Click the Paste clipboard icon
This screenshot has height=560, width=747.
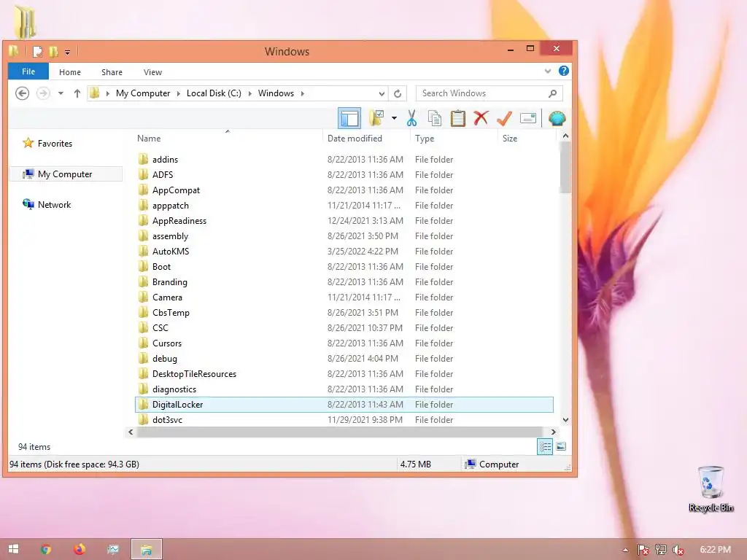[x=458, y=118]
